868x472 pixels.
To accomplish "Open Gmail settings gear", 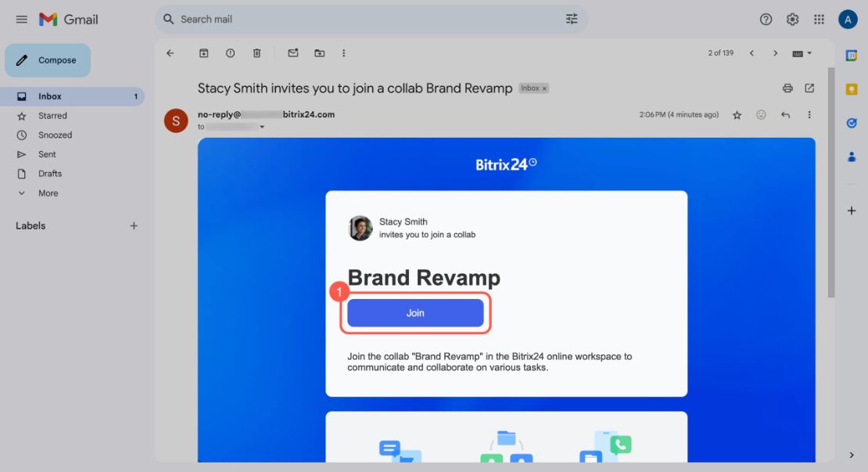I will pyautogui.click(x=792, y=20).
